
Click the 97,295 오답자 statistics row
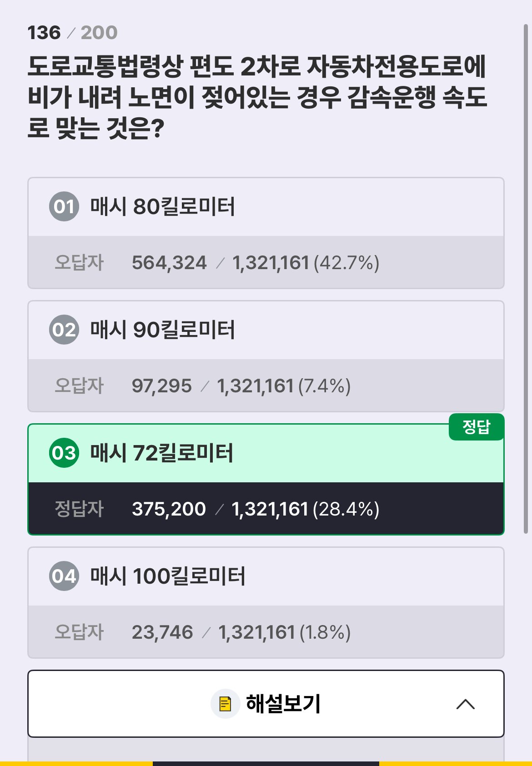pyautogui.click(x=266, y=386)
